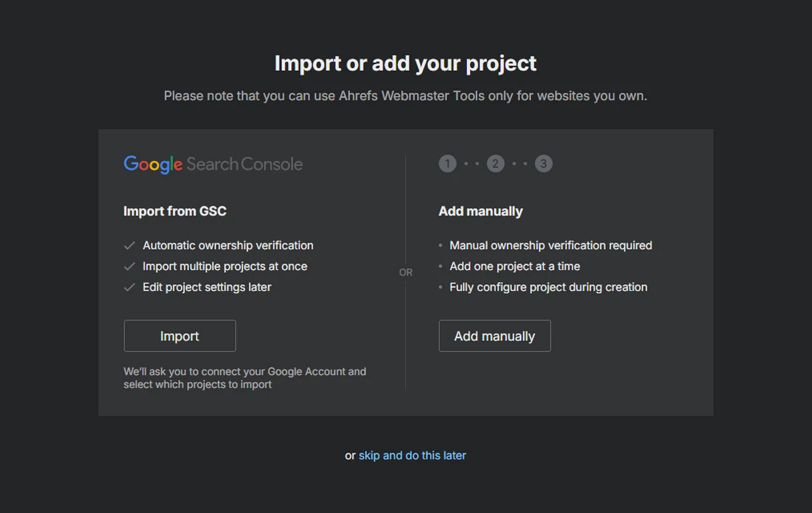The image size is (812, 513).
Task: Click step 2 circle indicator
Action: pyautogui.click(x=495, y=164)
